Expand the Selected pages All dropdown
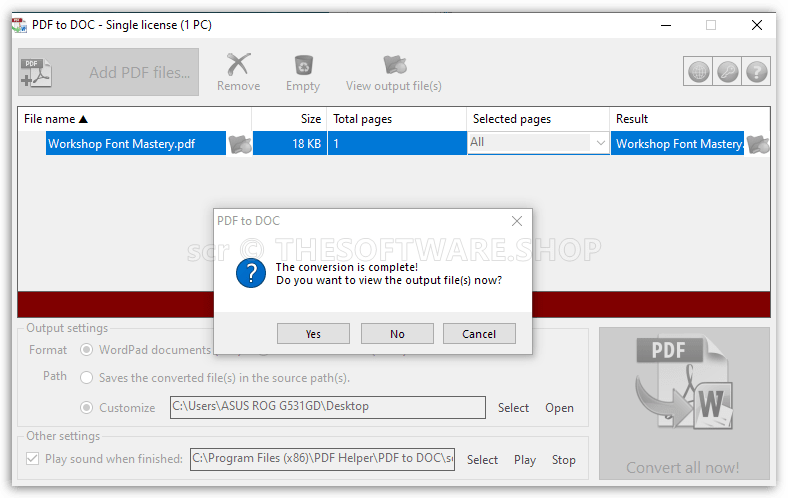 [x=600, y=143]
